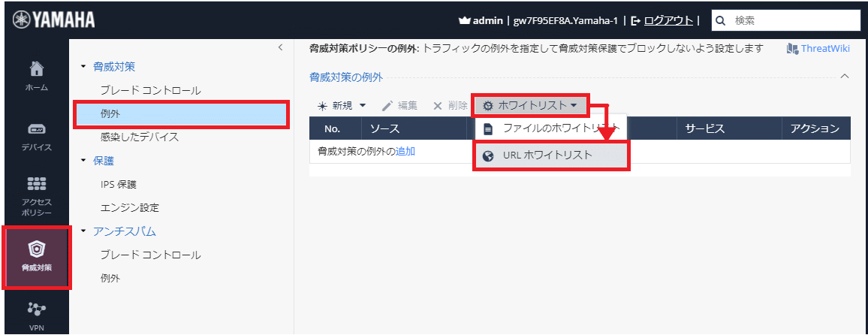The width and height of the screenshot is (868, 335).
Task: Select 感染したデバイス in navigation tree
Action: (x=140, y=137)
